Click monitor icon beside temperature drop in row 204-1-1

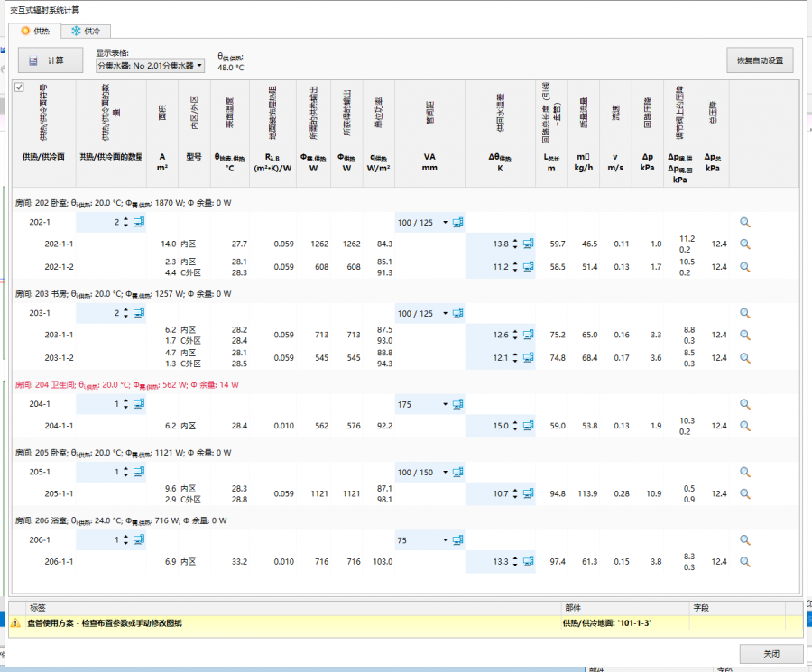pos(529,426)
